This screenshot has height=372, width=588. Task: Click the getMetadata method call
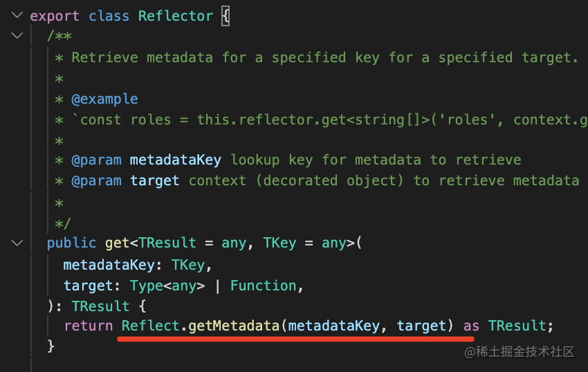234,326
